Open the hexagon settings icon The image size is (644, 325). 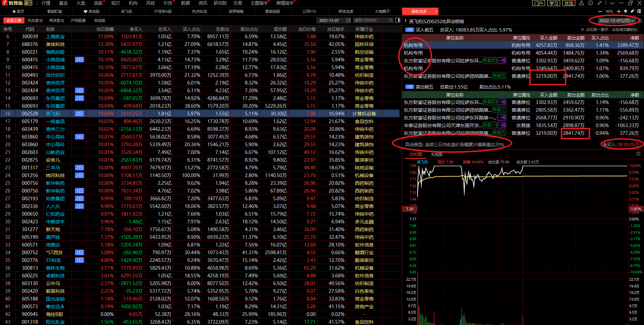[590, 3]
